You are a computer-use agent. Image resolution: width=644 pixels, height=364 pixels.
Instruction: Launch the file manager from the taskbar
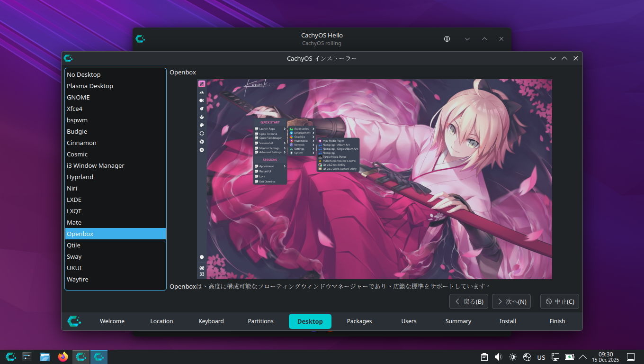point(45,357)
